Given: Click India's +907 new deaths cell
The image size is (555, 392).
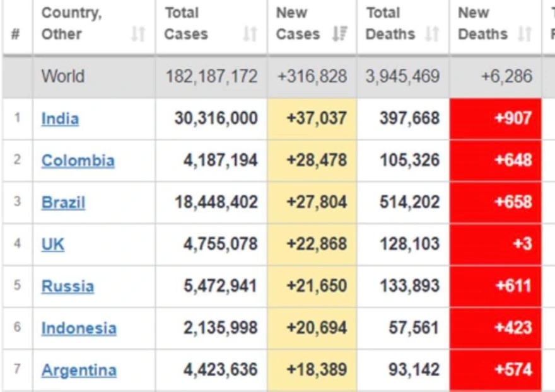Looking at the screenshot, I should click(496, 118).
